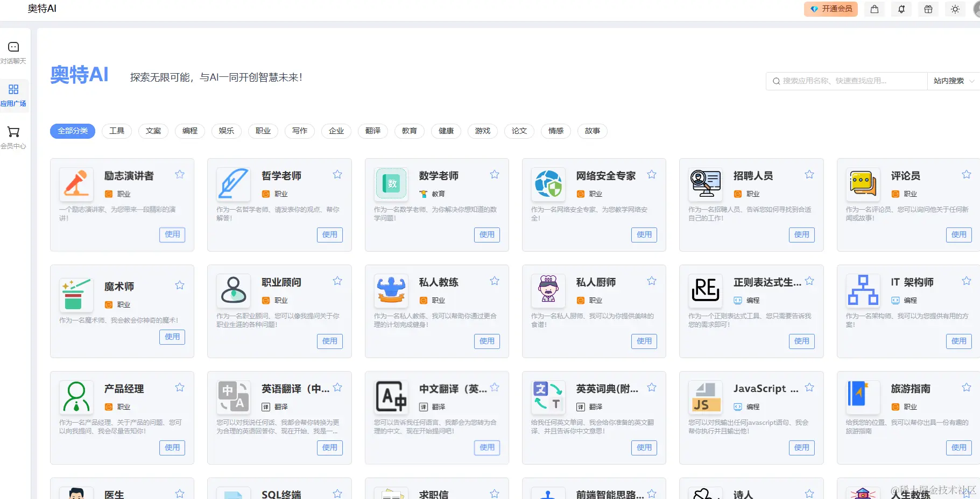
Task: Favorite the 励志演讲者 app with star
Action: [180, 174]
